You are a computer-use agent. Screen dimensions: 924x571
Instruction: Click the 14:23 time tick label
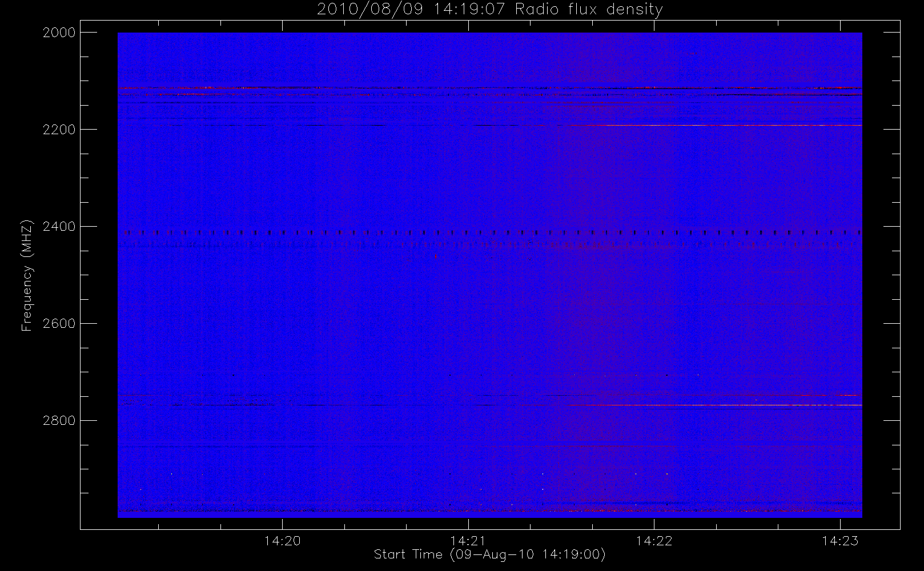(840, 540)
